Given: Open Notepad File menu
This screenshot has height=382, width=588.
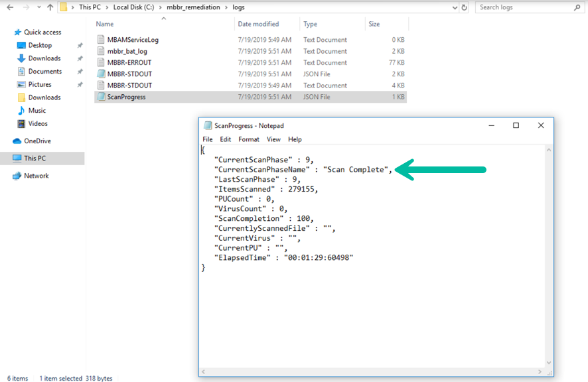Looking at the screenshot, I should [x=207, y=139].
